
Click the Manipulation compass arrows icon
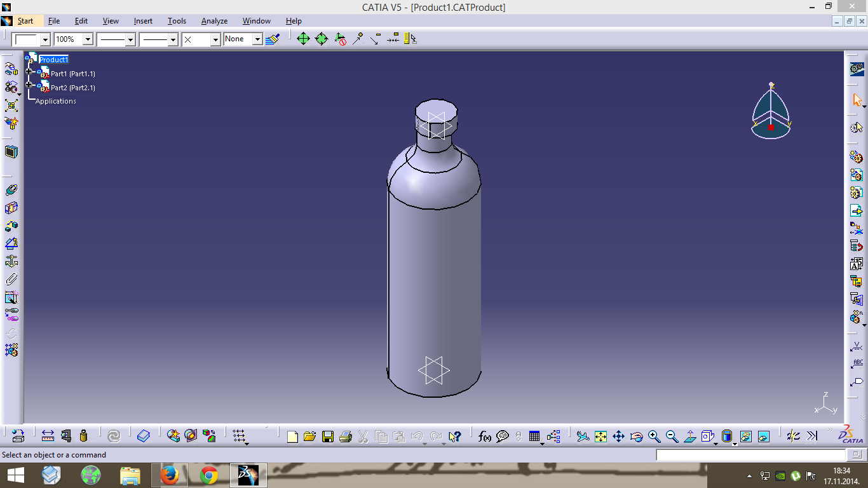pos(304,39)
